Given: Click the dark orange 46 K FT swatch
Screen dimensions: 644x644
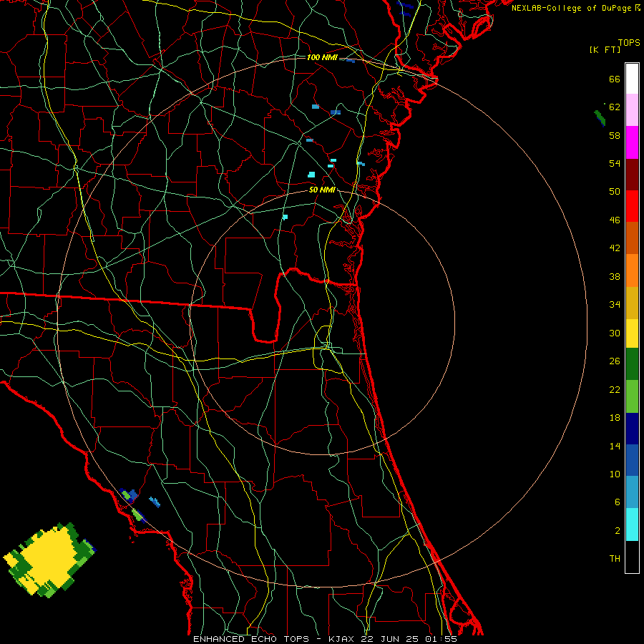Looking at the screenshot, I should (x=632, y=238).
